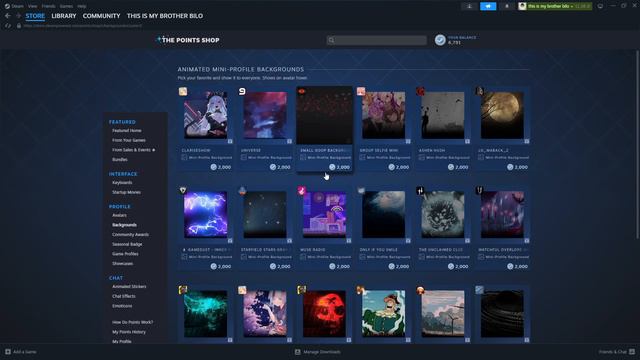Click the Manage Downloads label

(x=322, y=351)
